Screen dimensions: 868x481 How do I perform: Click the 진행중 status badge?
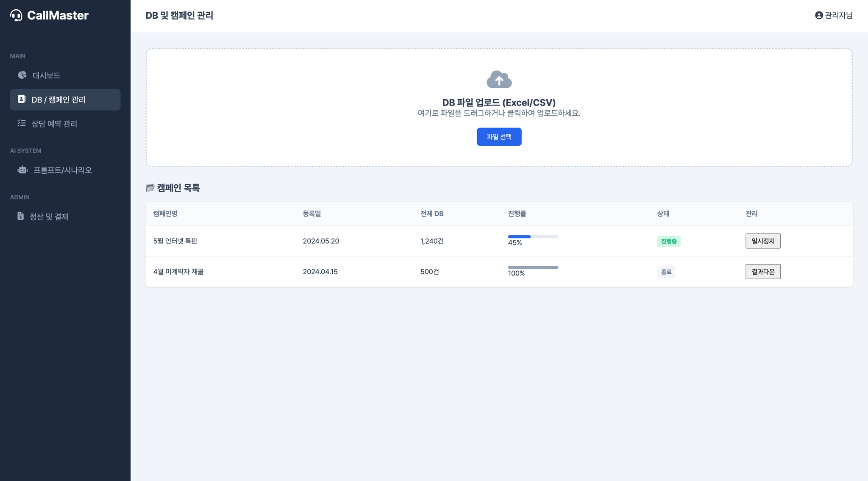[x=668, y=242]
